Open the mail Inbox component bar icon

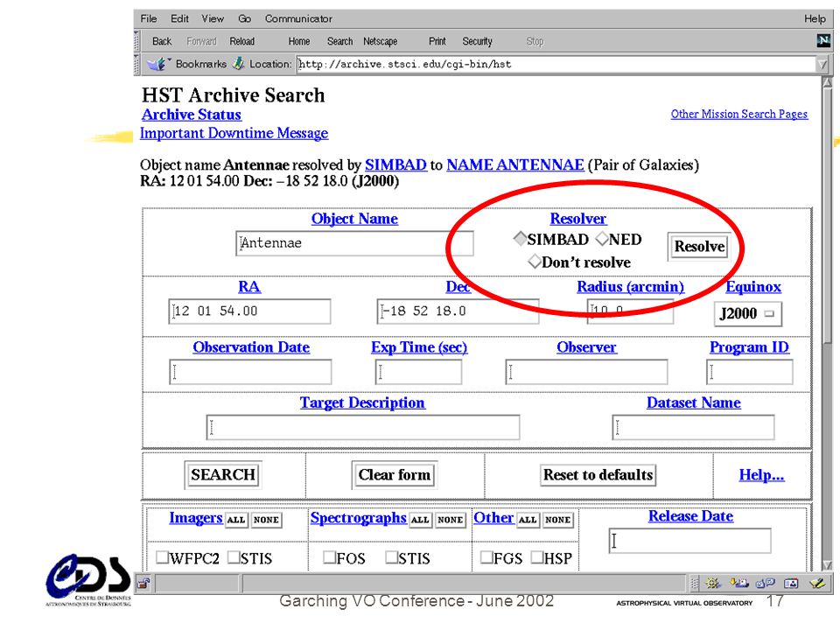(739, 583)
